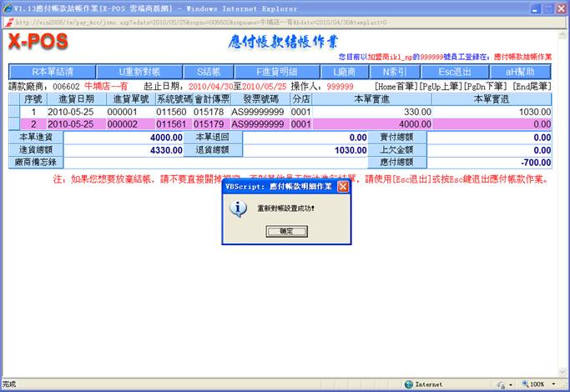Viewport: 570px width, 392px height.
Task: Select the S結帳 button
Action: (x=197, y=72)
